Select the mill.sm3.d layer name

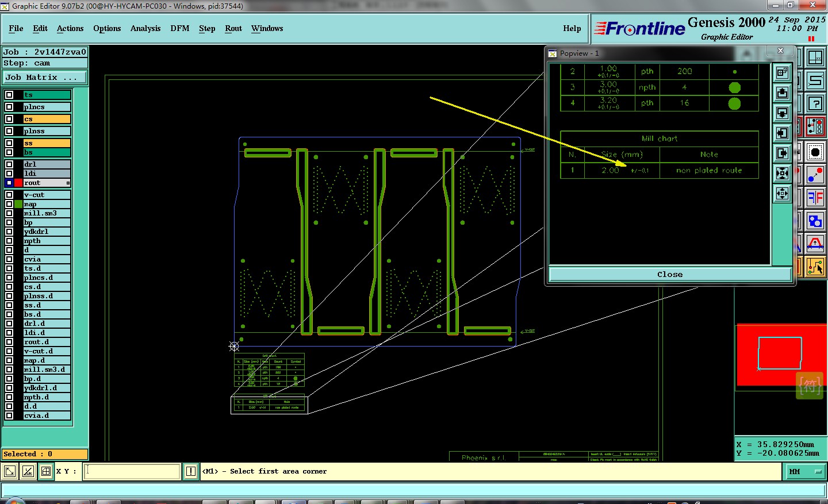47,370
